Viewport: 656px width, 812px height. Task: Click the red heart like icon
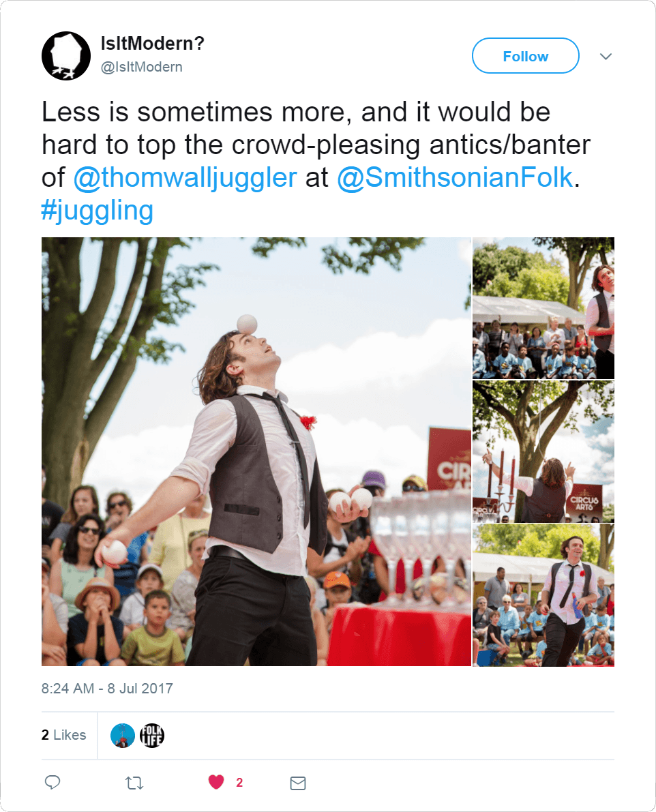tap(216, 783)
